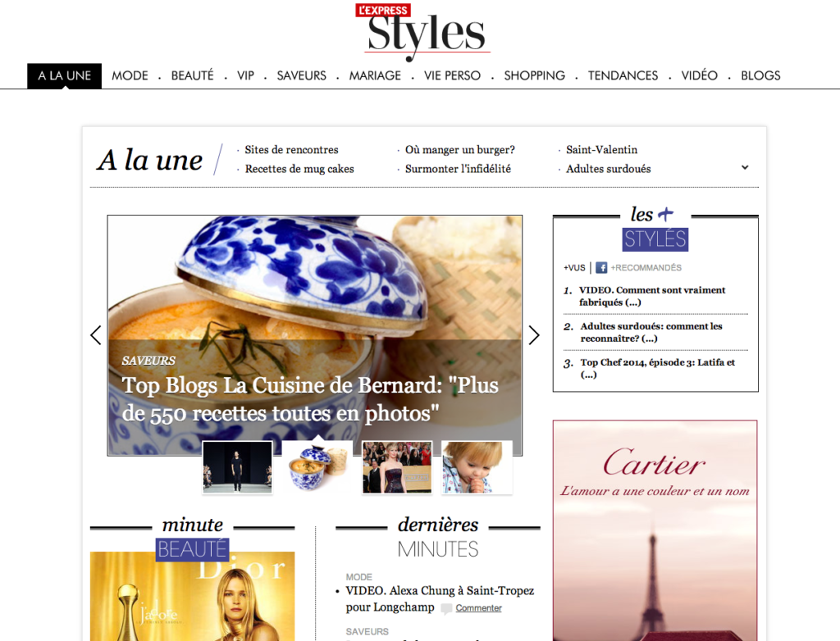Switch to the +RECOMMANDÉS tab

[646, 268]
